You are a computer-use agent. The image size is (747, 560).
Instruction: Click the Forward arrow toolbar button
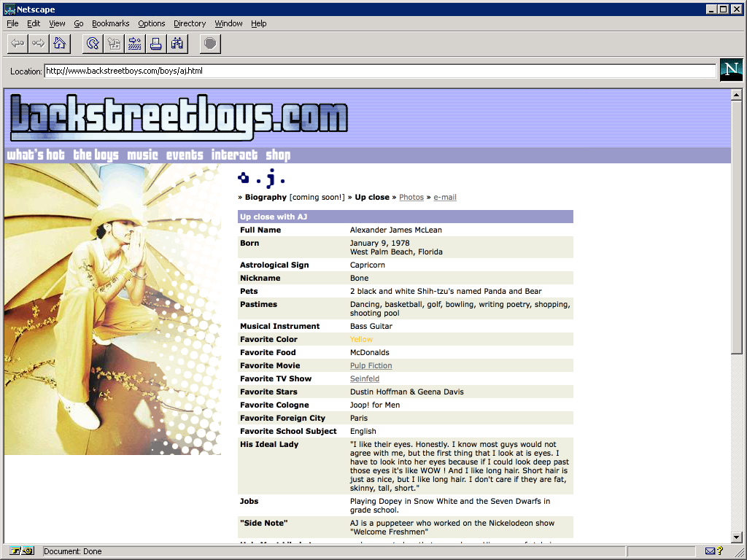39,44
